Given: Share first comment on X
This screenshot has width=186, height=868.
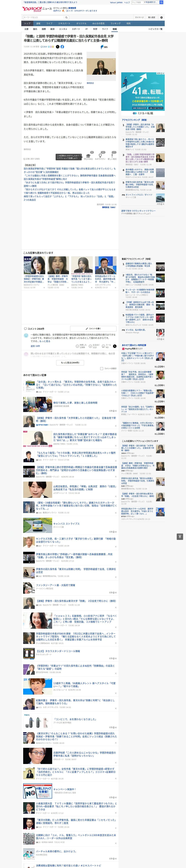Looking at the screenshot, I should pos(115,346).
